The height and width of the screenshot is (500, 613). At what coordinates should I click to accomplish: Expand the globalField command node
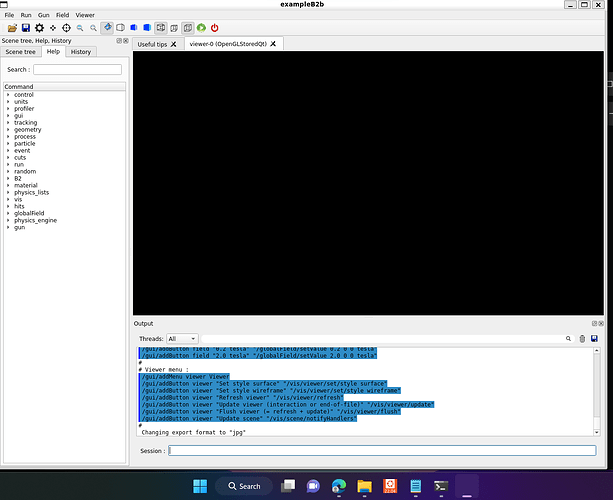point(8,213)
